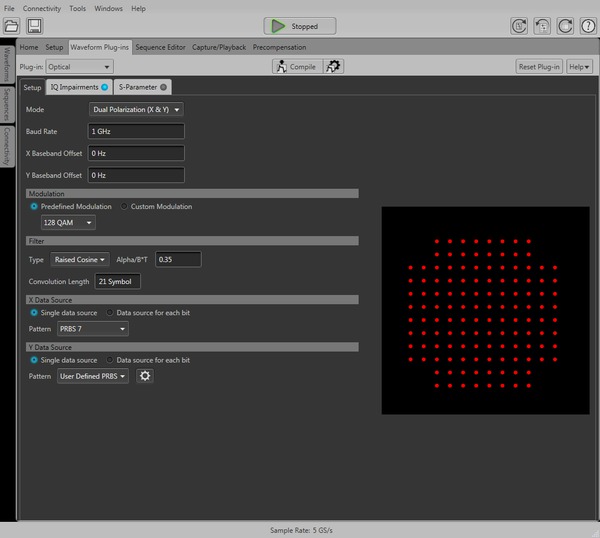The image size is (600, 538).
Task: Switch to the Sequence Editor tab
Action: pos(160,47)
